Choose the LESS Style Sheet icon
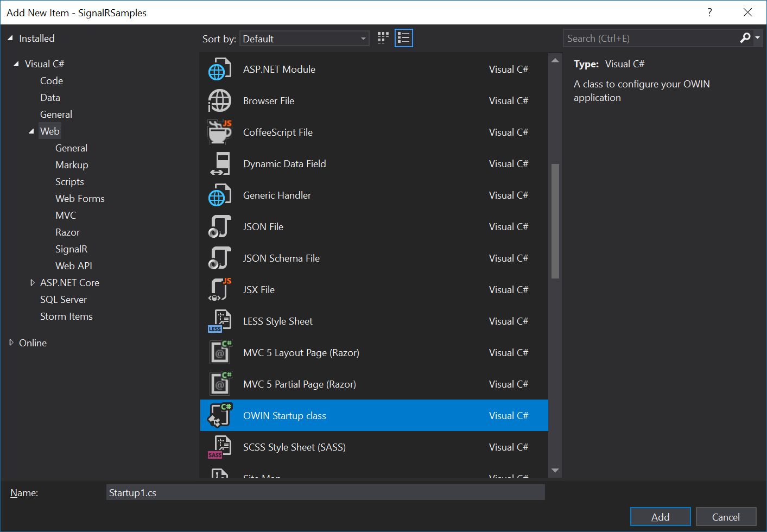This screenshot has height=532, width=767. click(x=220, y=321)
